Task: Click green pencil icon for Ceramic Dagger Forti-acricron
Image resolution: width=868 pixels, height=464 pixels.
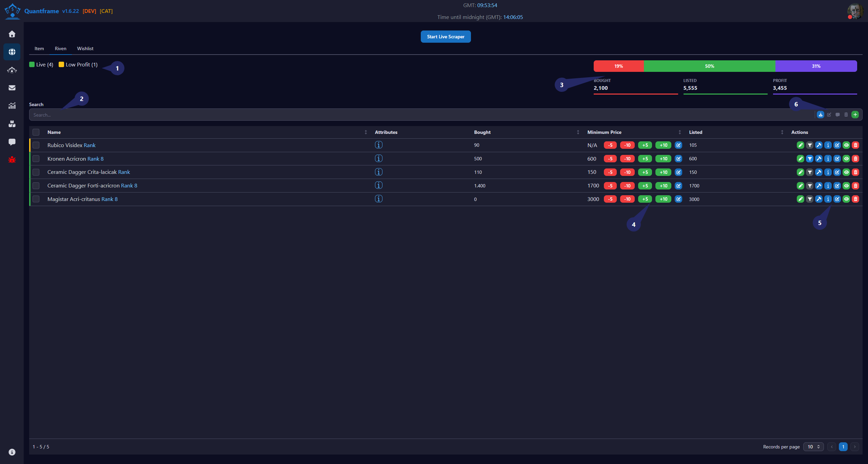Action: tap(801, 186)
